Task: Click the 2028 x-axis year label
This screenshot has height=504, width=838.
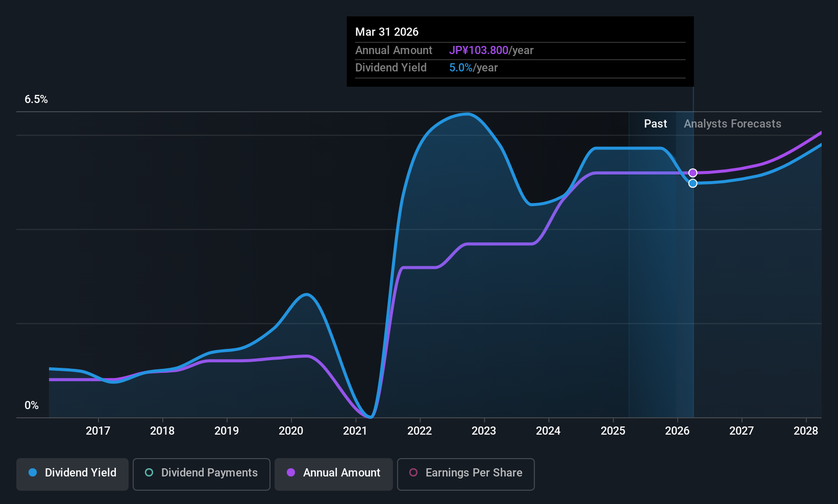Action: (x=806, y=431)
